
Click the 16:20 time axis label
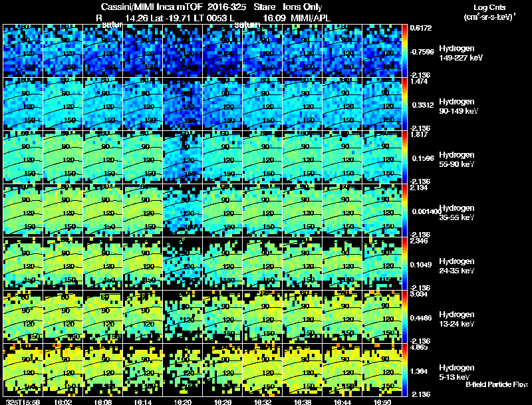[183, 402]
